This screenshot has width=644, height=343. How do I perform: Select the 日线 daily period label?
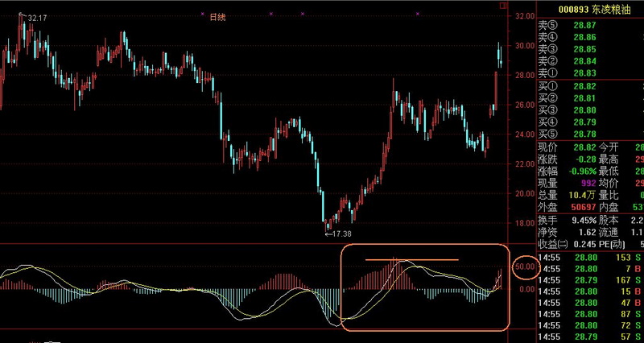coord(217,17)
